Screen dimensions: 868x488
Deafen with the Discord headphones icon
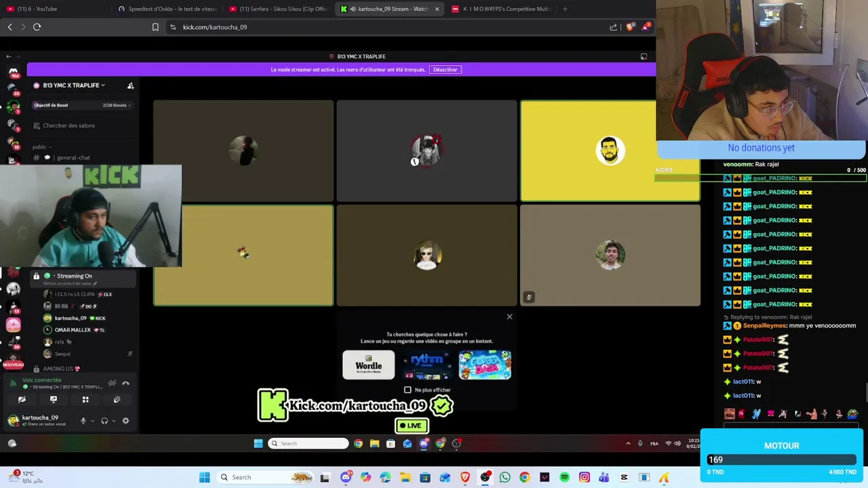(x=104, y=421)
